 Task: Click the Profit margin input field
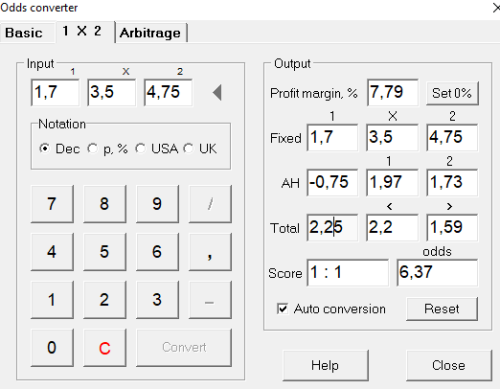click(392, 92)
